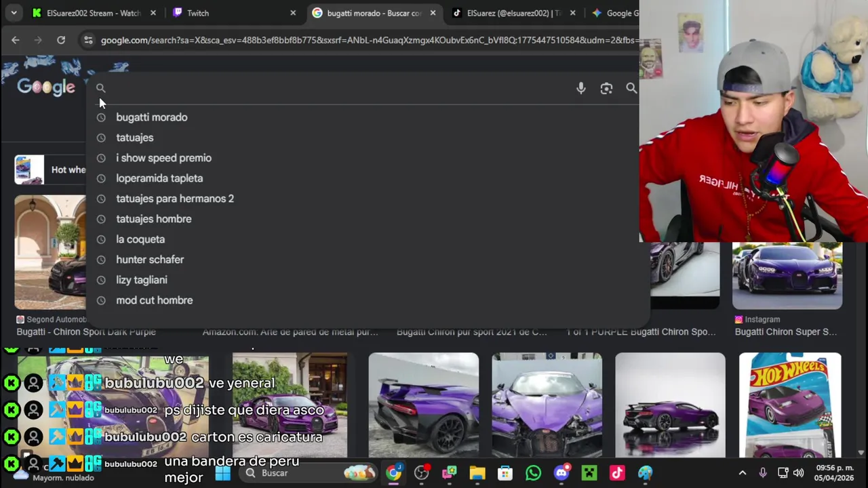Open 'Bugatti Chiron pur sport 2021' link

471,332
